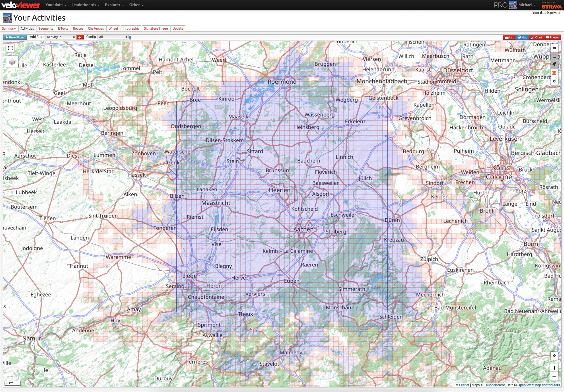Open the Thunderforest attribution link
The image size is (564, 392).
[x=494, y=385]
